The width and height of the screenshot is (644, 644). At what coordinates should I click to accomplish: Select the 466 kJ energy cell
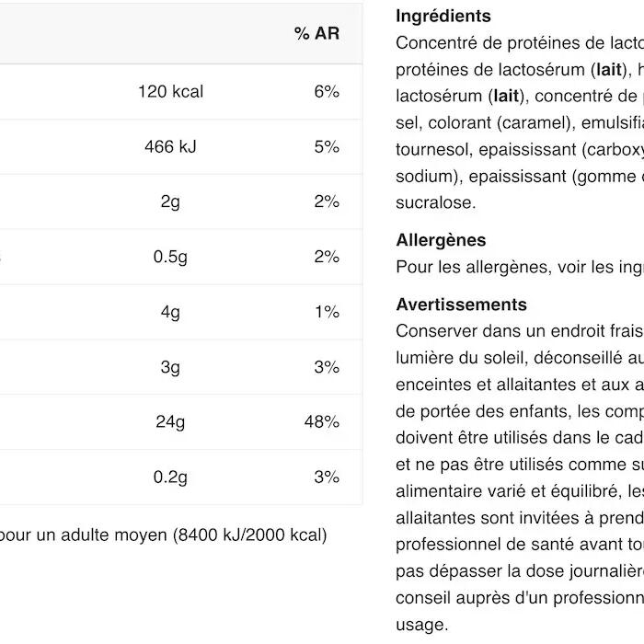coord(170,147)
